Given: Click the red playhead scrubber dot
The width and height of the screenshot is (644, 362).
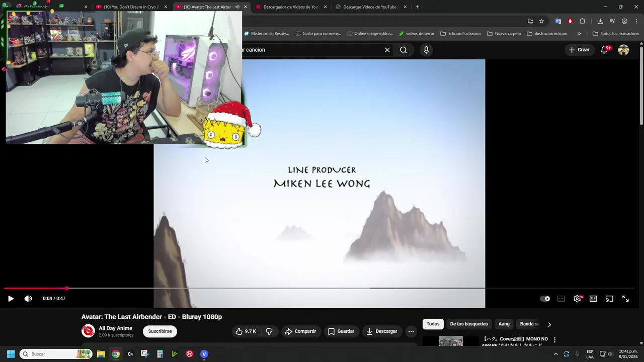Looking at the screenshot, I should coord(66,288).
